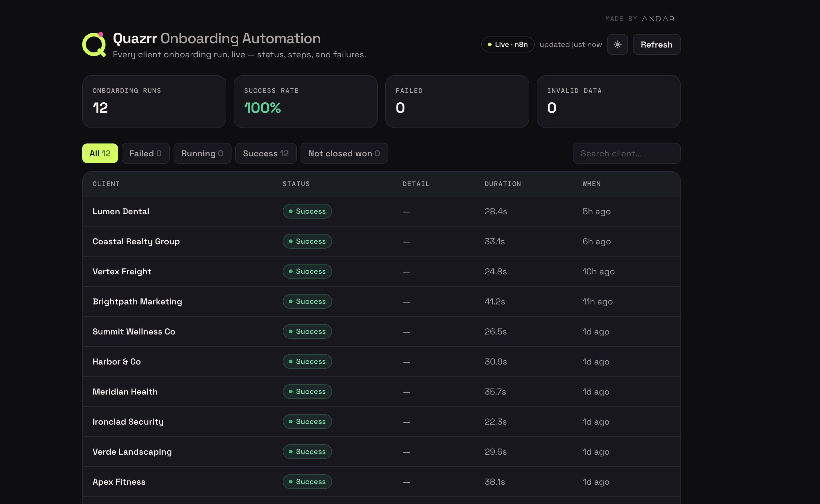Open the Verde Landscaping row

pyautogui.click(x=381, y=452)
